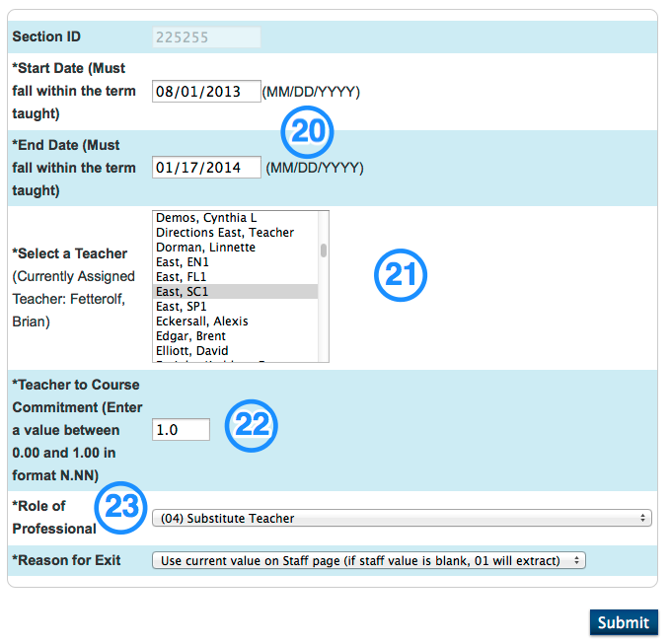Image resolution: width=670 pixels, height=644 pixels.
Task: Click the blue circled number 21 marker
Action: pos(400,276)
